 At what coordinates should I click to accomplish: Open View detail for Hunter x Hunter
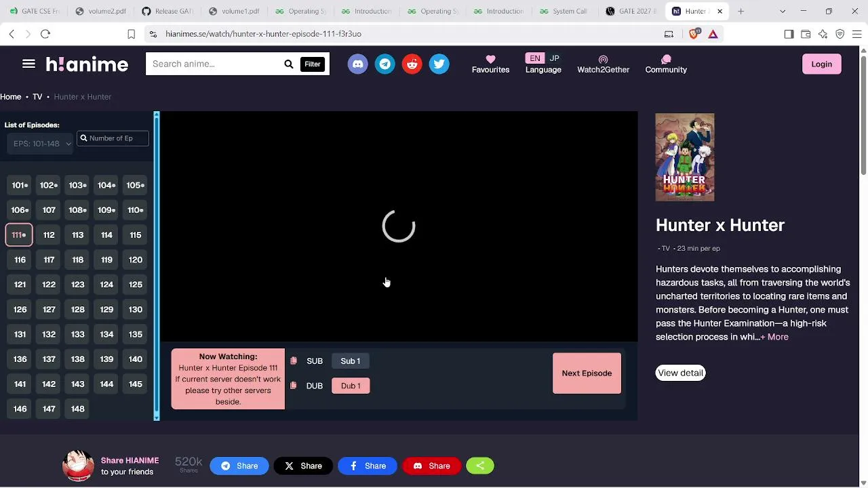click(680, 373)
